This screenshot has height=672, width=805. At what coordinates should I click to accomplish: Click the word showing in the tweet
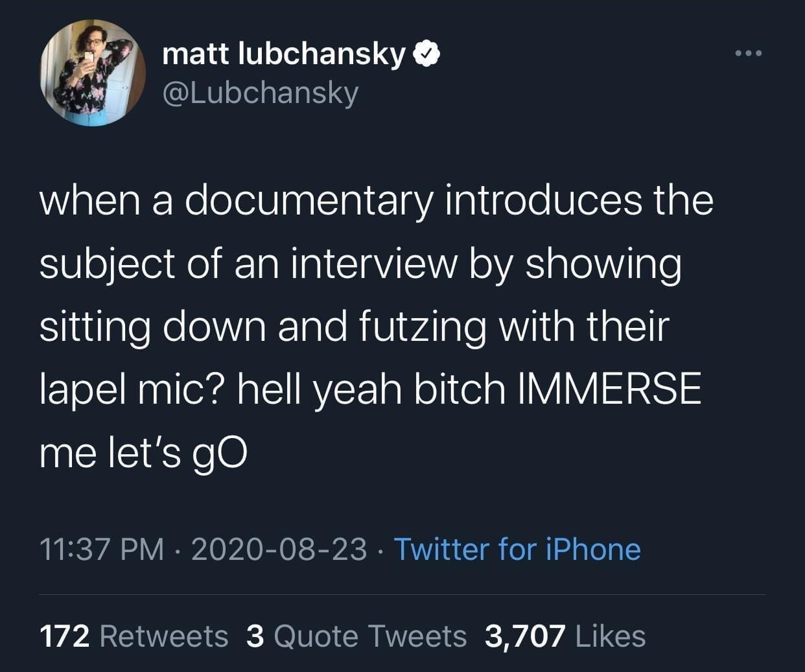pyautogui.click(x=603, y=264)
